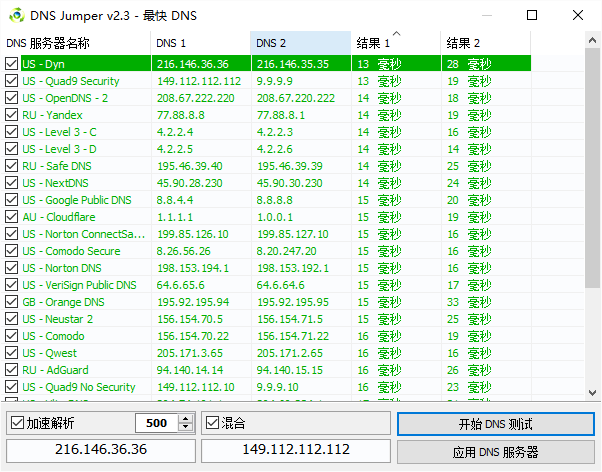Click the scrollbar down arrow of server list

click(x=592, y=393)
